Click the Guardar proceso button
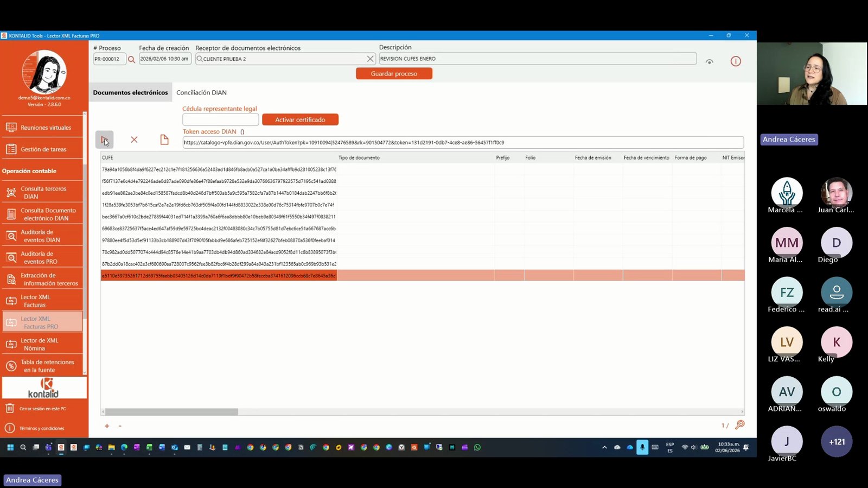868x488 pixels. coord(394,74)
